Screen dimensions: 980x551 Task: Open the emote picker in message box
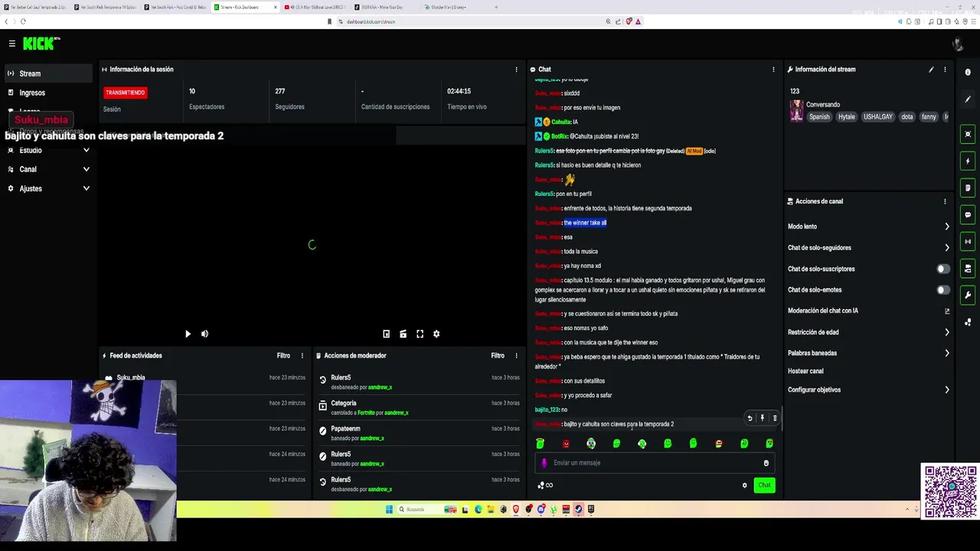[766, 463]
